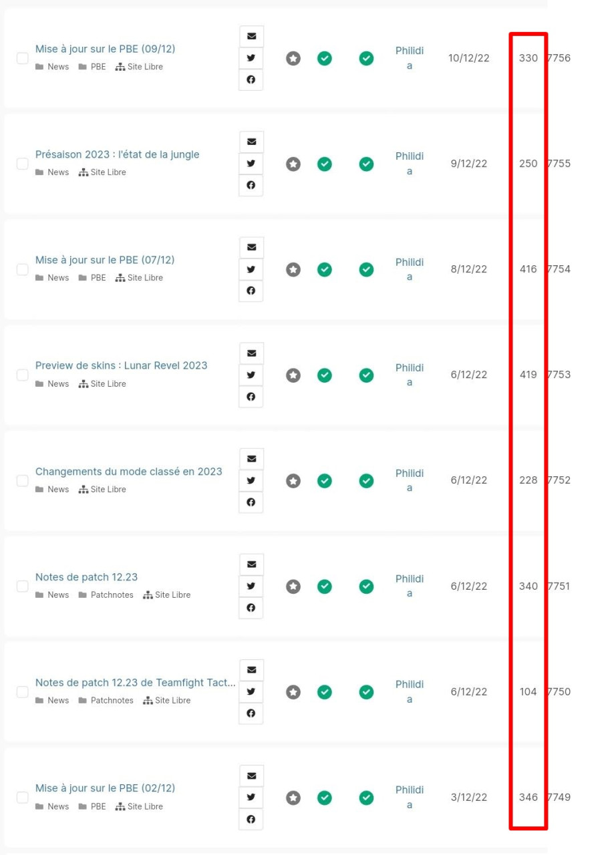Click PBE category under Mise à jour PBE (07/12)

pyautogui.click(x=98, y=278)
